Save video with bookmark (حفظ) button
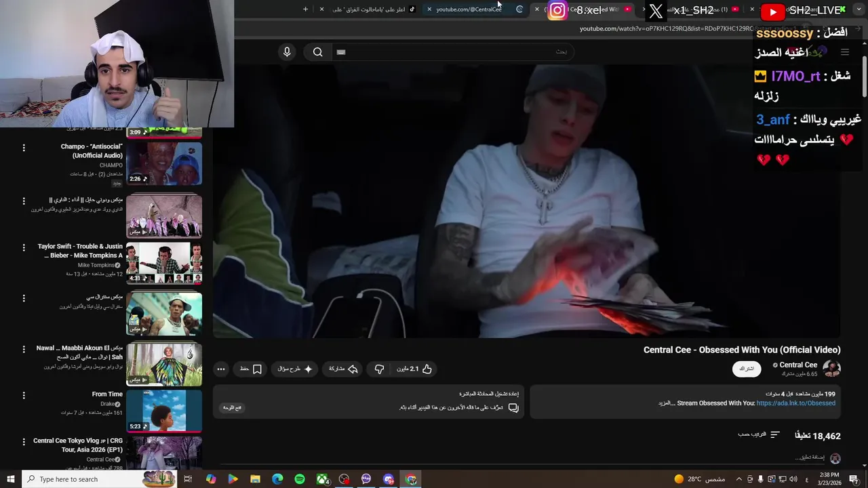 pos(251,369)
